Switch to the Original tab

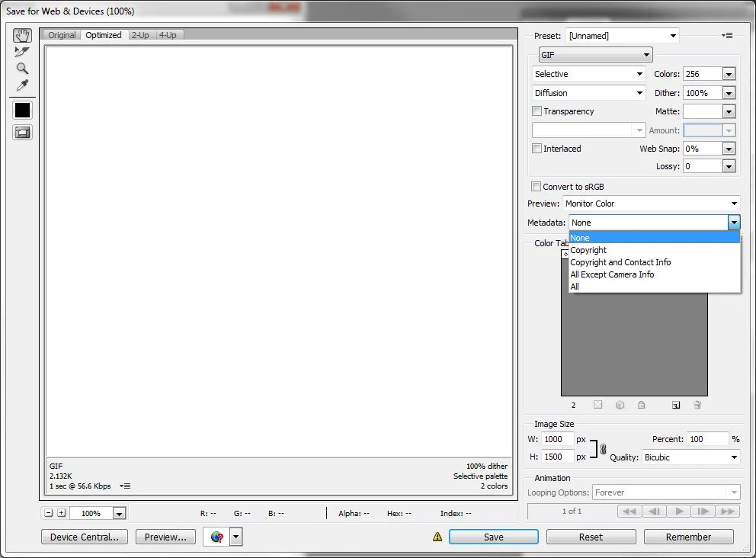pyautogui.click(x=62, y=35)
